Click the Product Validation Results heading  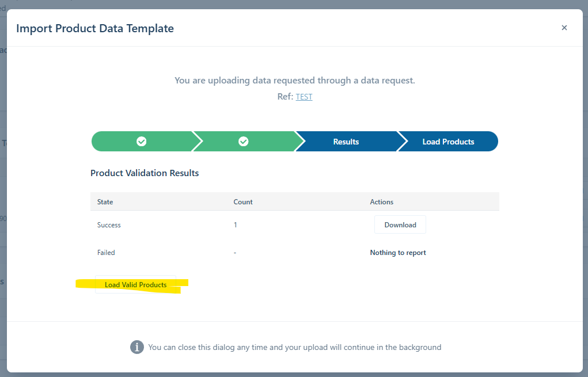pos(145,173)
